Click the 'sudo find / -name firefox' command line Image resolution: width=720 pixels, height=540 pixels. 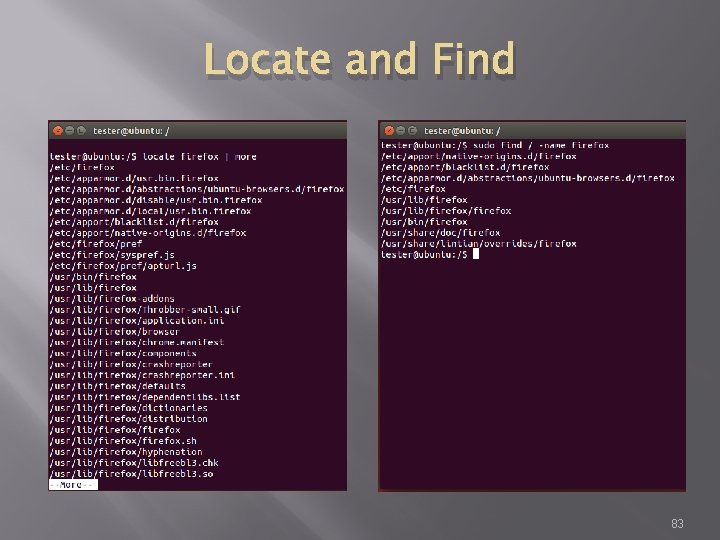[x=541, y=145]
